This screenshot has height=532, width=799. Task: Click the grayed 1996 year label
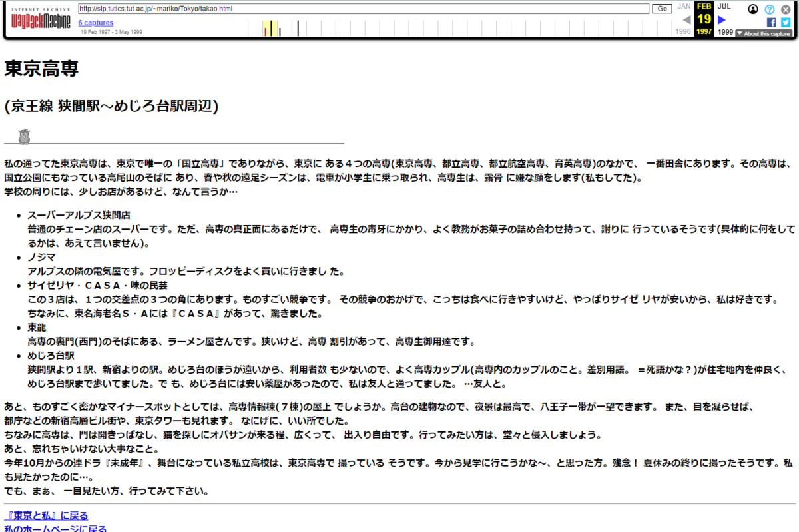click(683, 32)
